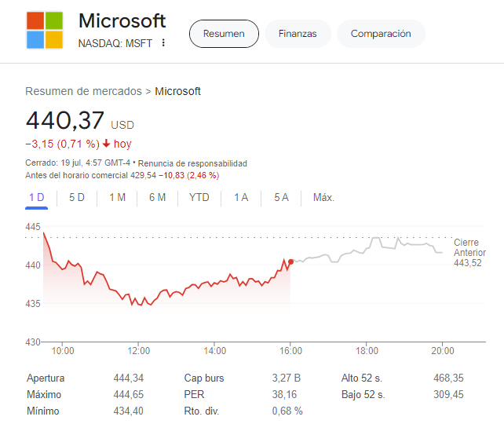Screen dimensions: 504x424
Task: Click the Mínimo label
Action: (x=42, y=411)
